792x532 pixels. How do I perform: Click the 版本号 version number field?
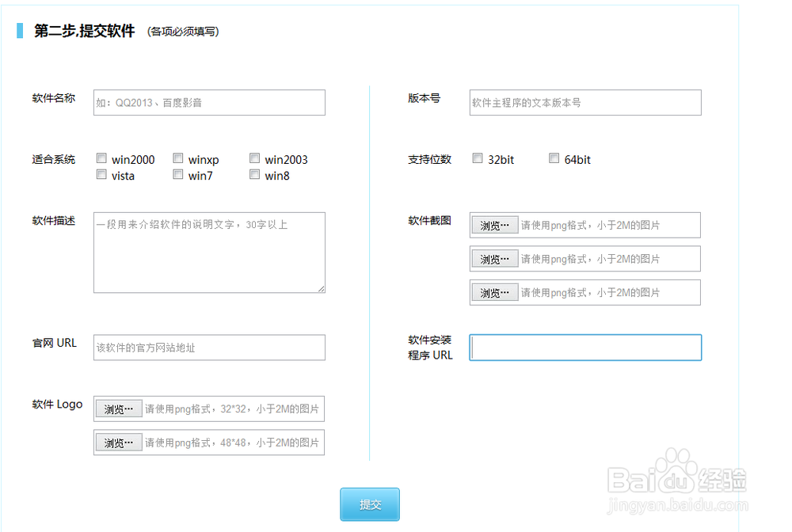coord(584,102)
